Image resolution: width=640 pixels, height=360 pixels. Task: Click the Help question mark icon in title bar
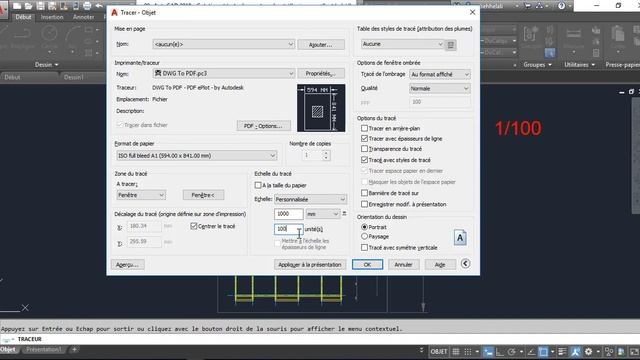click(x=562, y=6)
